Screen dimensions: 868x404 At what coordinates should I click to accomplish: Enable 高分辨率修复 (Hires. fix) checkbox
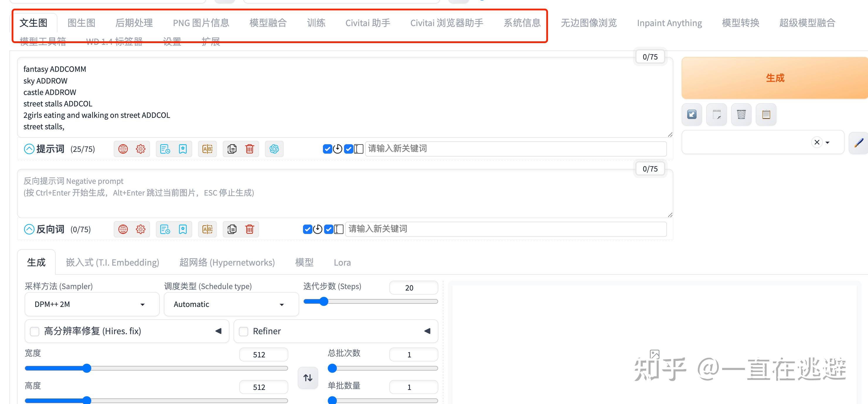(34, 331)
